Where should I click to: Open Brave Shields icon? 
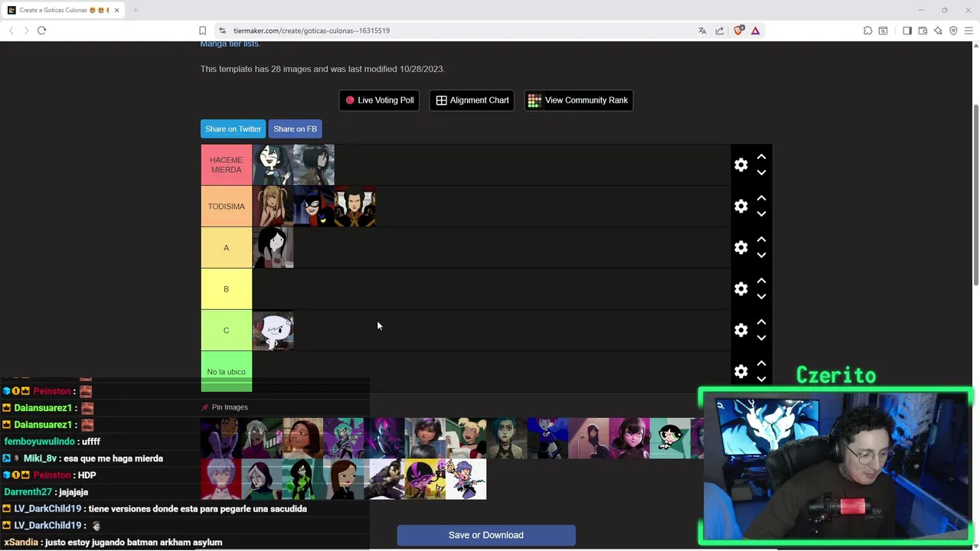(739, 31)
